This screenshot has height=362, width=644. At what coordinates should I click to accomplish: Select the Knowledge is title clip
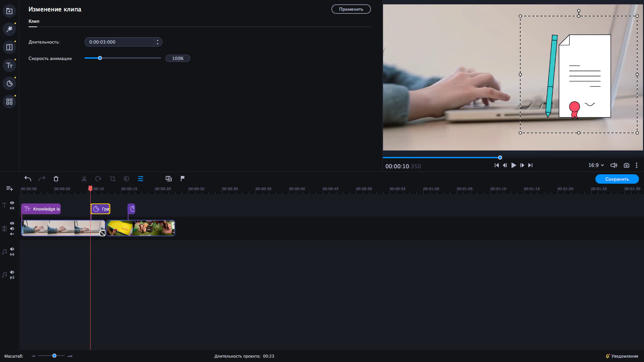click(x=41, y=209)
